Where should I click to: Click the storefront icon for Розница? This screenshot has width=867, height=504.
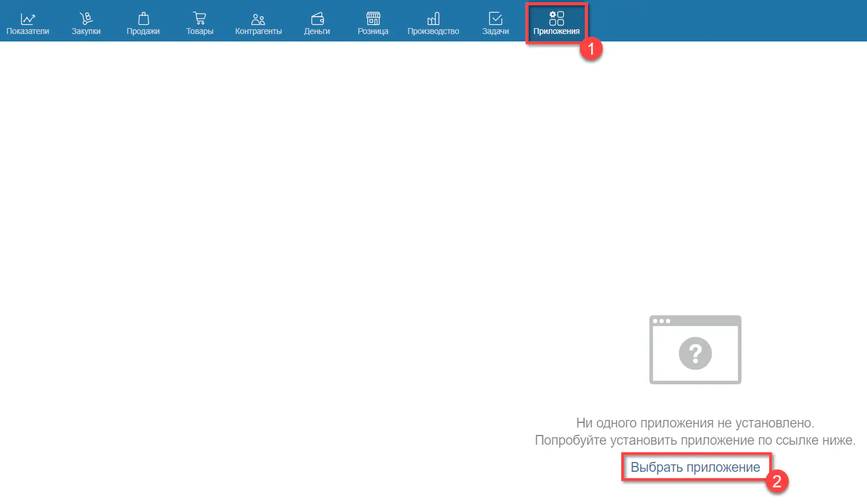[373, 18]
